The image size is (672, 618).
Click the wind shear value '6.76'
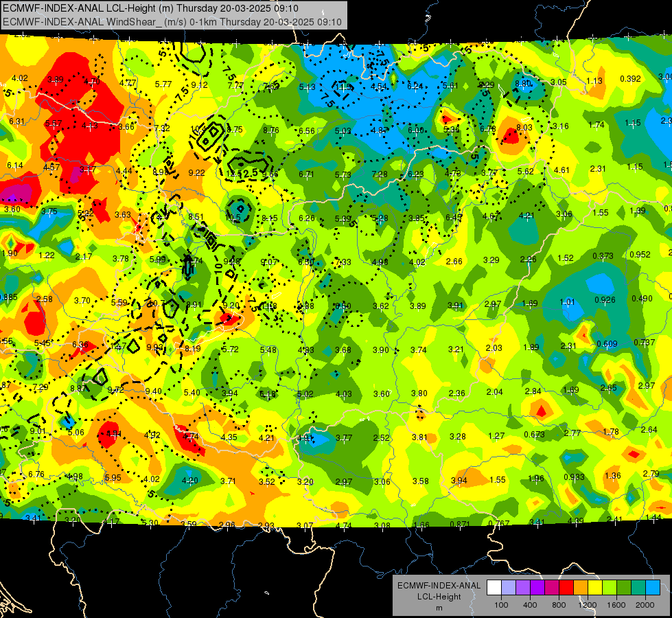click(36, 474)
